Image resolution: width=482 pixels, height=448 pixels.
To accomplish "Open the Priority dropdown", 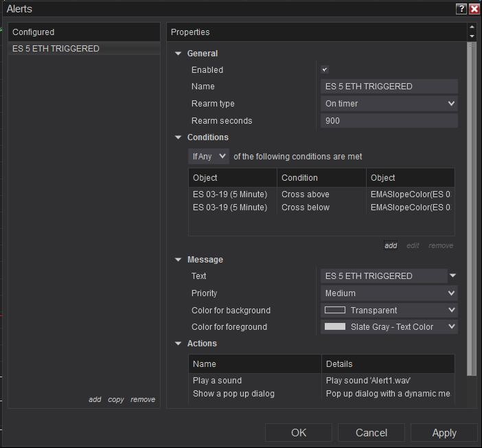I will (389, 293).
